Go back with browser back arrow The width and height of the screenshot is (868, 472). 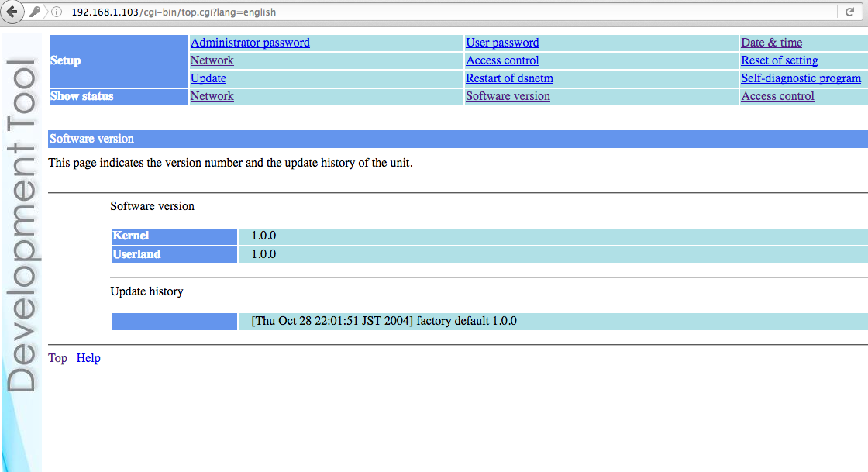pos(12,12)
